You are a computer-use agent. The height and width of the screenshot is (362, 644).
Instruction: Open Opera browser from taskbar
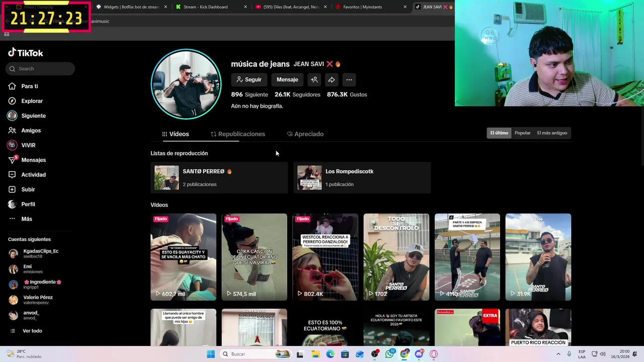coord(434,354)
